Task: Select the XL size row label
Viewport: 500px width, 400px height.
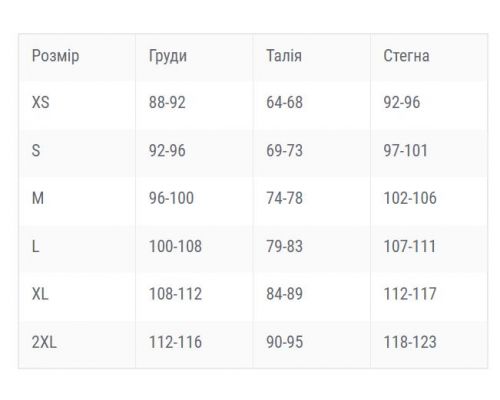Action: point(40,294)
